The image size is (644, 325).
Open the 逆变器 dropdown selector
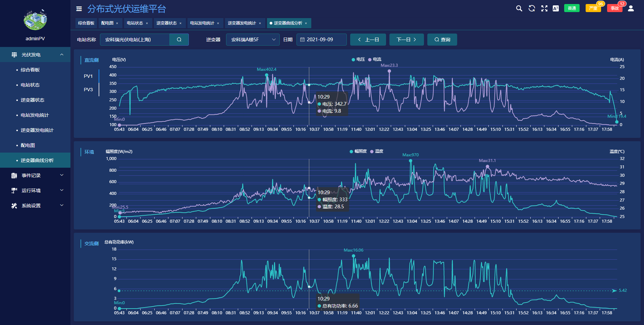(x=253, y=40)
